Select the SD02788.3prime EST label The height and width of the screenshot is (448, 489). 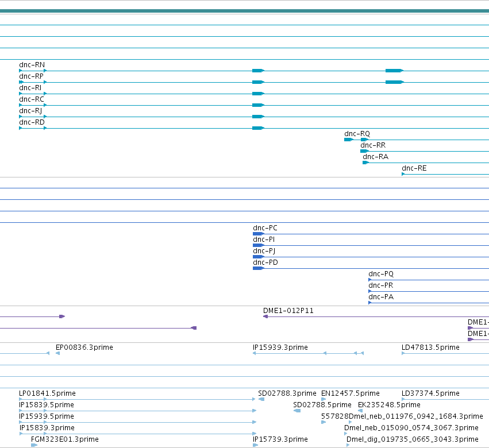pyautogui.click(x=287, y=393)
